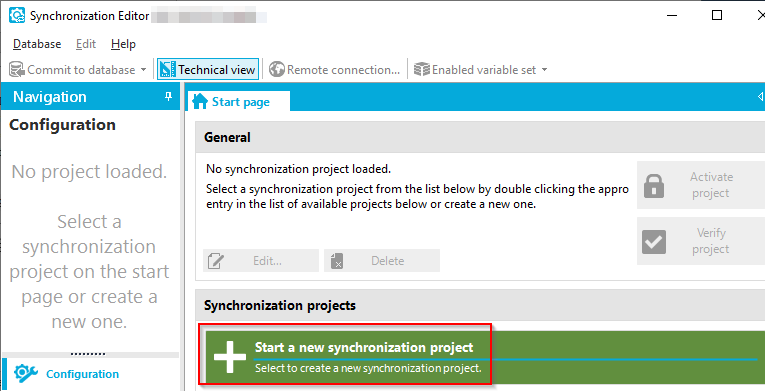This screenshot has width=765, height=391.
Task: Click the Delete button
Action: (x=382, y=261)
